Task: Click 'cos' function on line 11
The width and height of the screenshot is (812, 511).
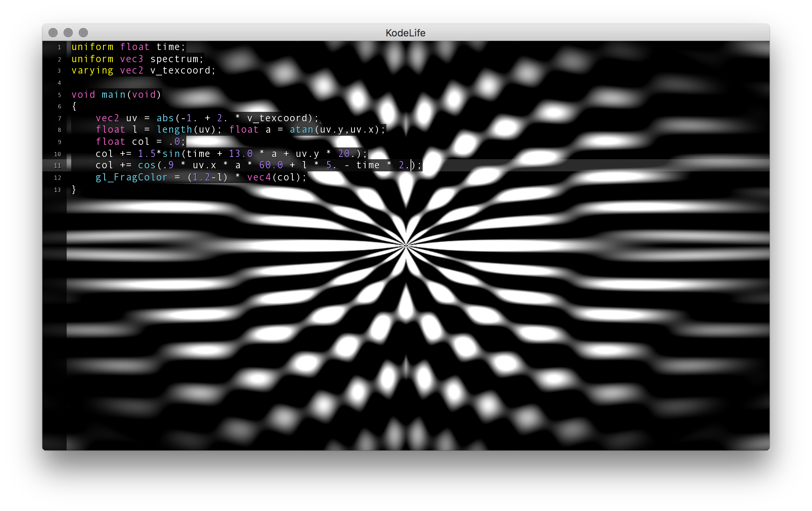Action: point(147,166)
